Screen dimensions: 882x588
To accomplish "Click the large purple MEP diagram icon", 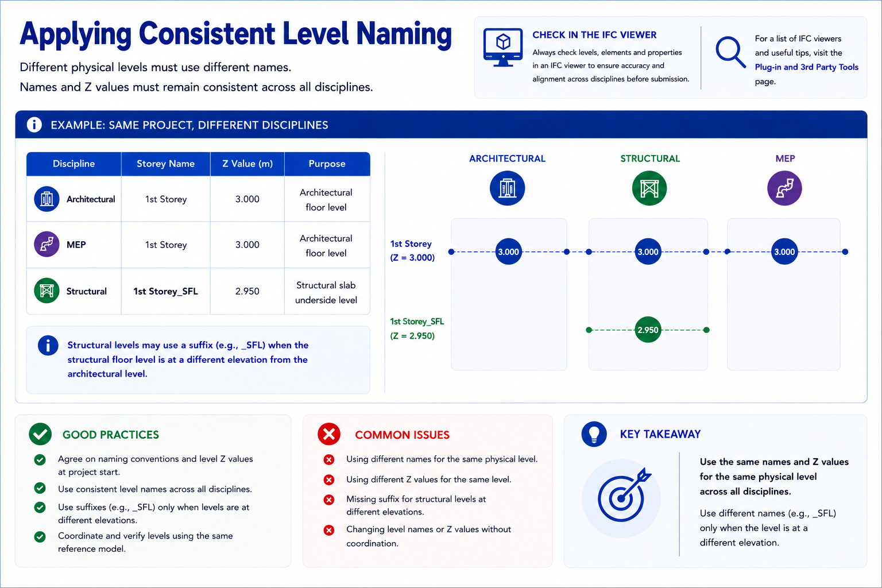I will [784, 188].
